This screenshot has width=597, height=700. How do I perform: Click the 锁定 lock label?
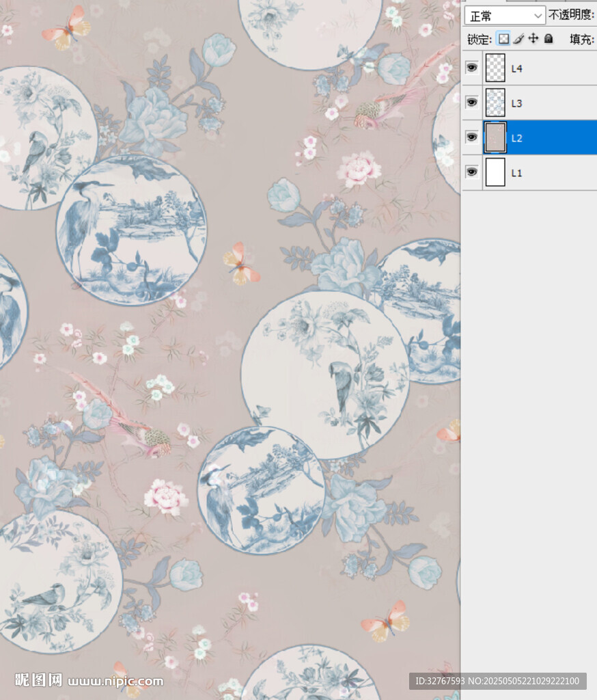(x=480, y=39)
